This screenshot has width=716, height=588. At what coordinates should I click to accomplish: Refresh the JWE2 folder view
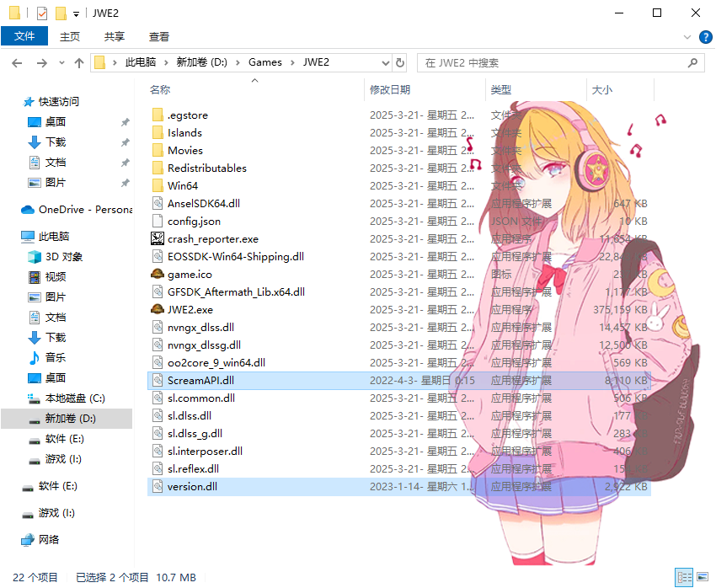tap(400, 62)
